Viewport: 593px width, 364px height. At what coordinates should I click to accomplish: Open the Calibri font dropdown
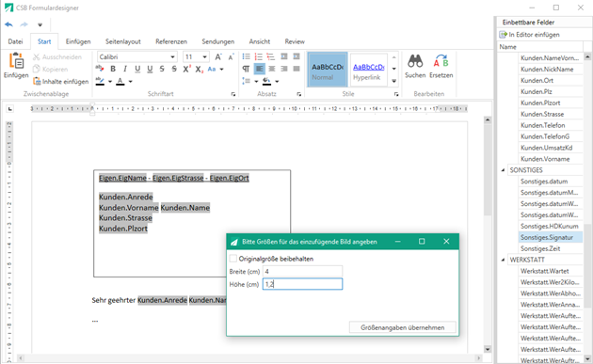click(x=172, y=56)
